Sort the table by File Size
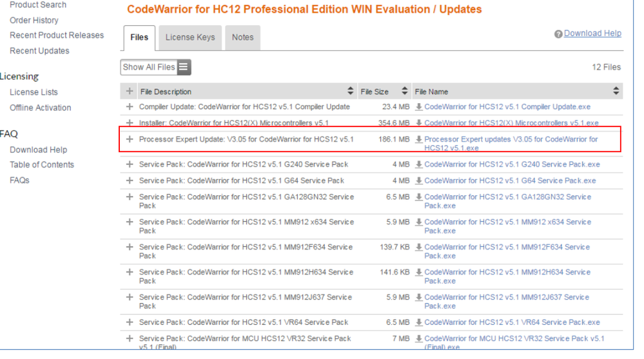This screenshot has width=644, height=359. pos(405,92)
